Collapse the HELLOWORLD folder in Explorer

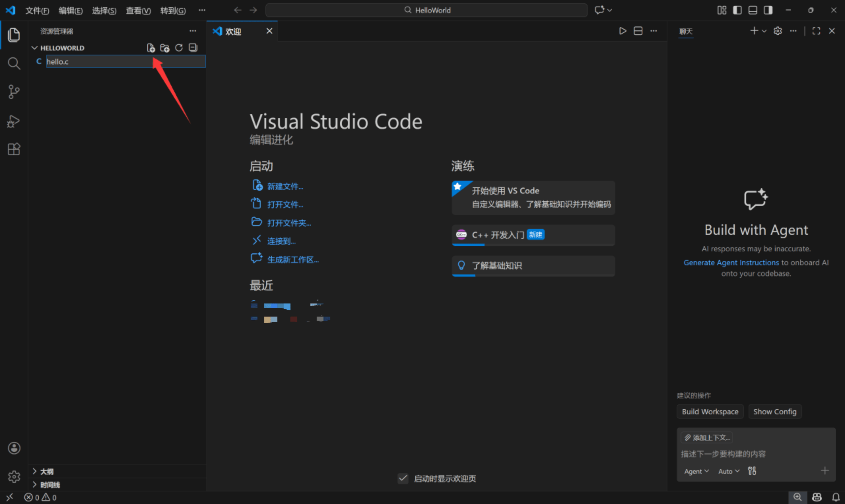click(34, 47)
